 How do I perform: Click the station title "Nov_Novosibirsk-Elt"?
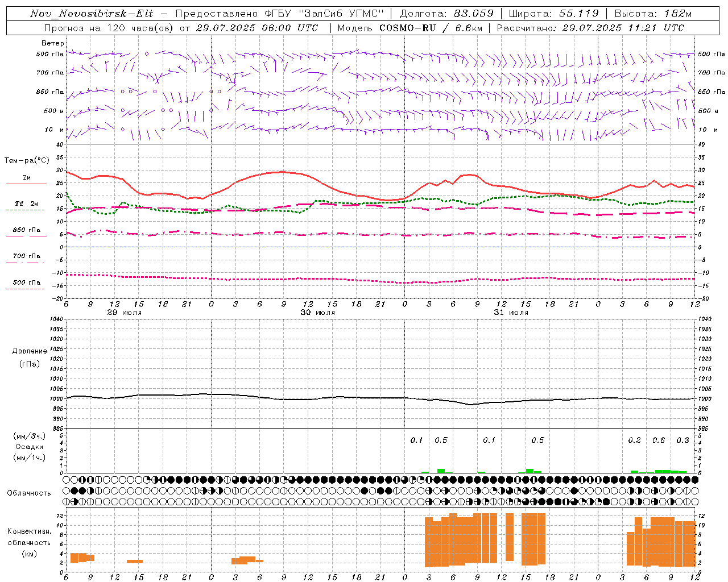click(x=91, y=14)
